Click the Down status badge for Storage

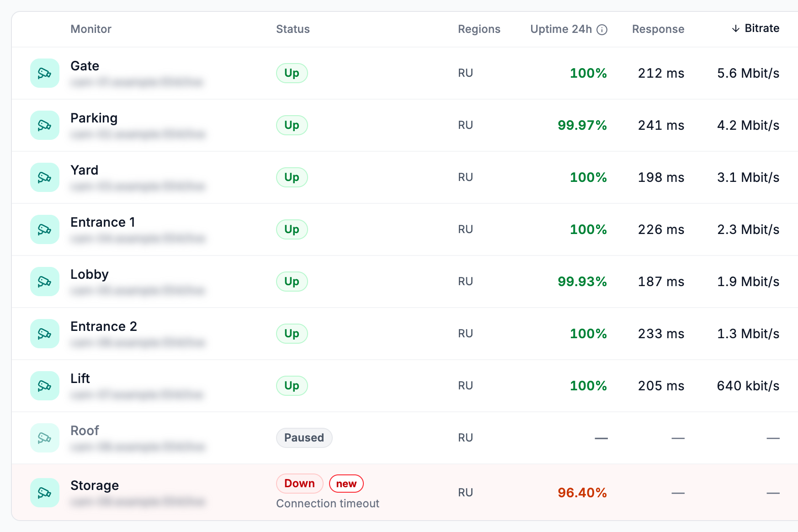tap(300, 484)
